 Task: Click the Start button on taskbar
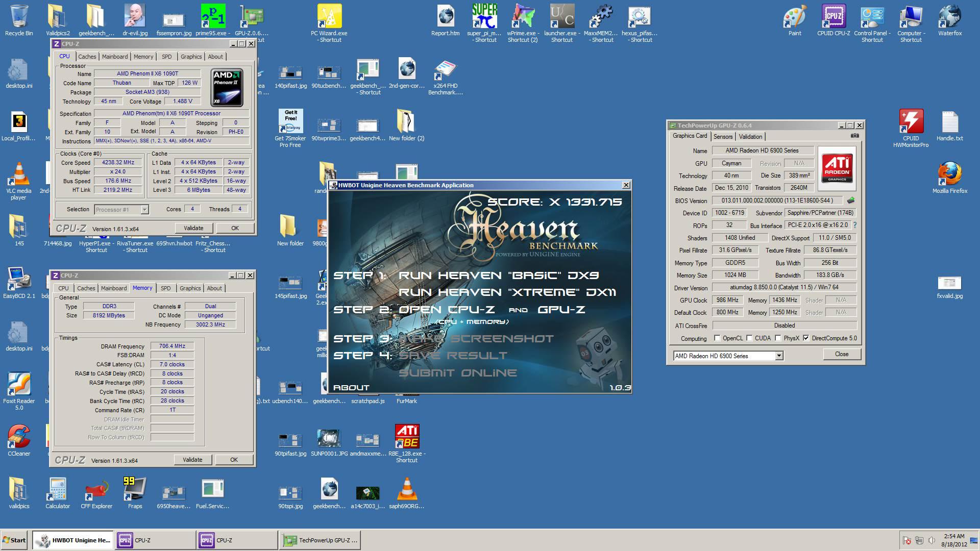pyautogui.click(x=14, y=540)
